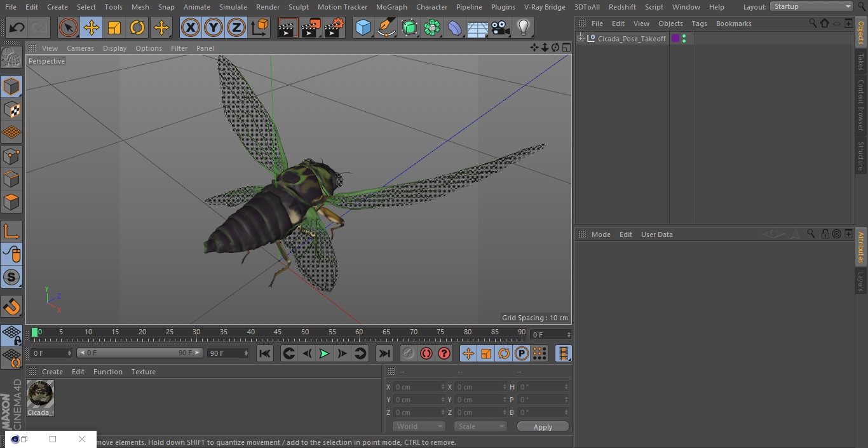This screenshot has width=868, height=448.
Task: Expand the Cicada_Pose_Takeoff object tree
Action: click(580, 39)
